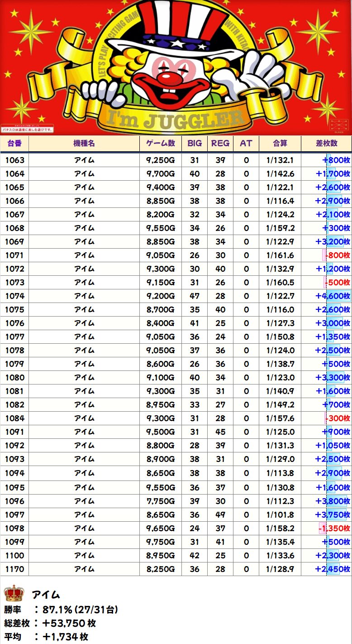
Task: Click the +4,600枚 value in row 1074
Action: pyautogui.click(x=333, y=296)
